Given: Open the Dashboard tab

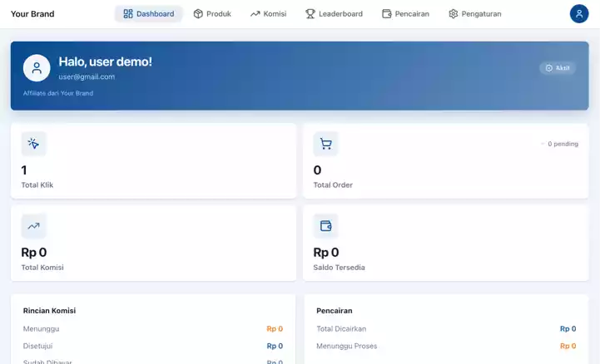Looking at the screenshot, I should click(x=148, y=13).
